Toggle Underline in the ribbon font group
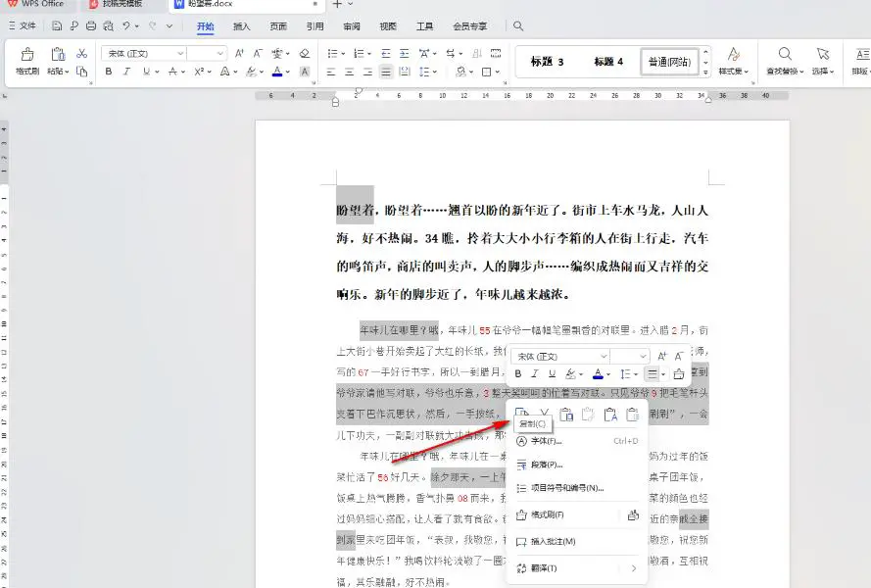This screenshot has height=588, width=871. tap(146, 72)
